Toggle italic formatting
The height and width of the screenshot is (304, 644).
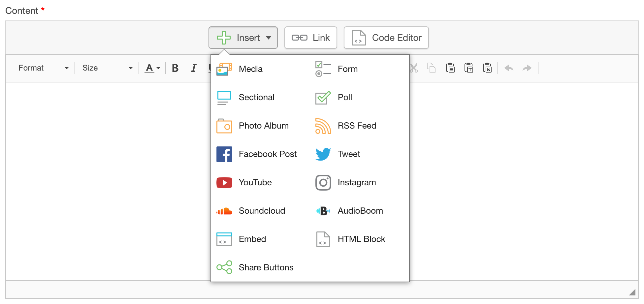tap(194, 68)
